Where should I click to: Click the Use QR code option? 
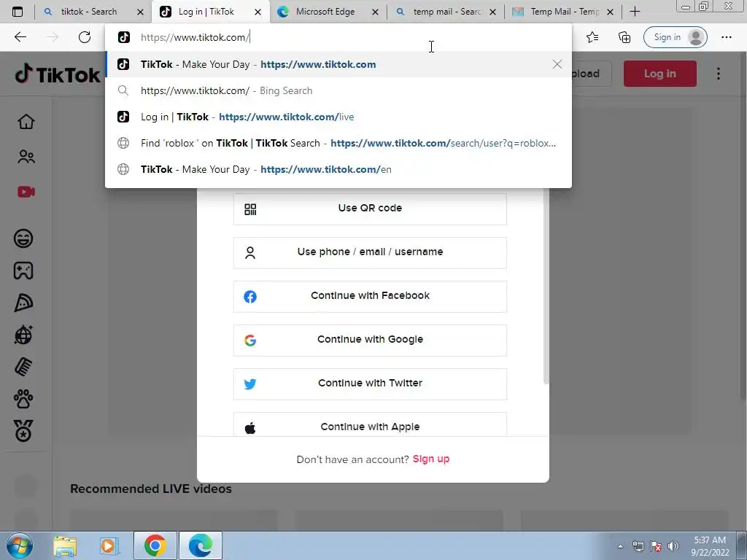point(370,209)
